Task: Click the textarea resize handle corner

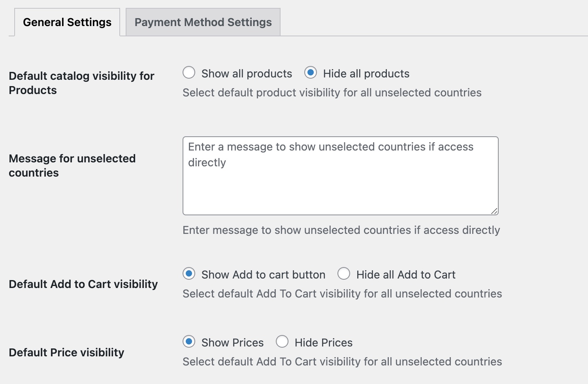Action: [x=494, y=211]
